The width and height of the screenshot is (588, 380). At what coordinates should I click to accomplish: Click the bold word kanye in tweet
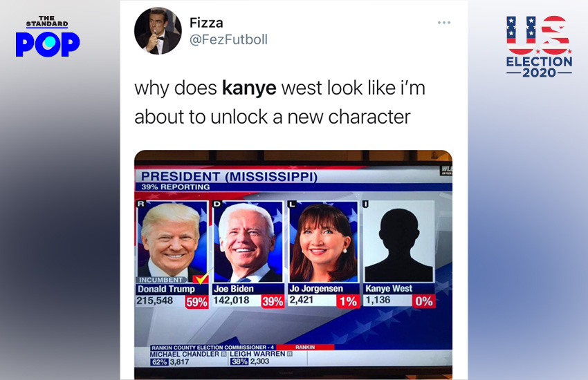tap(249, 88)
